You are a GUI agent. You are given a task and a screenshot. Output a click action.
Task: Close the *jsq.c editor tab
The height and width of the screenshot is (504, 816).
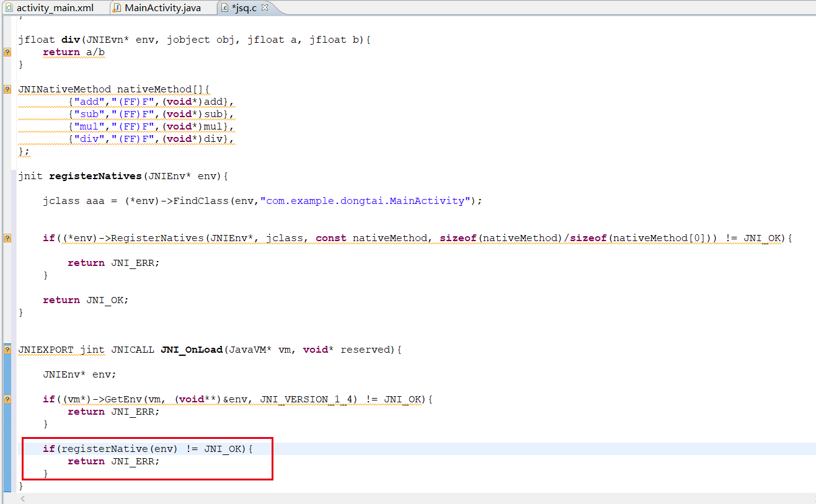tap(265, 7)
